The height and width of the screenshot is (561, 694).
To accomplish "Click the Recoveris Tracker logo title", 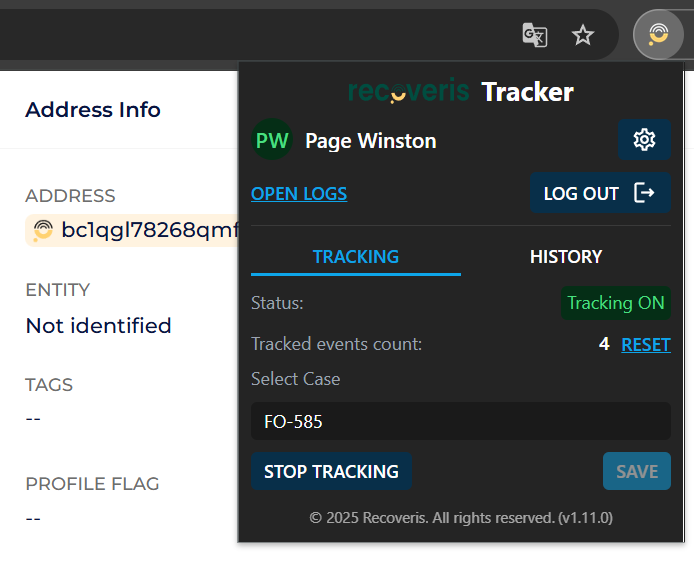I will 461,92.
